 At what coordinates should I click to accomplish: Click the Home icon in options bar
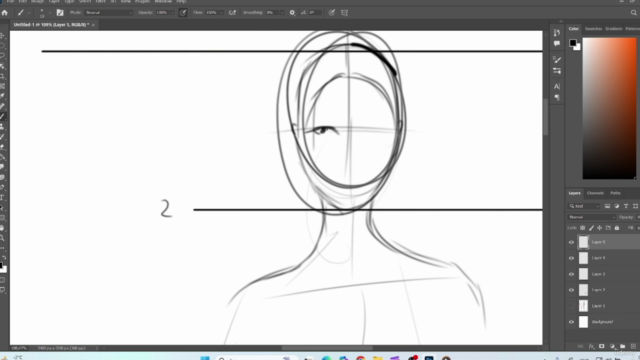click(4, 13)
